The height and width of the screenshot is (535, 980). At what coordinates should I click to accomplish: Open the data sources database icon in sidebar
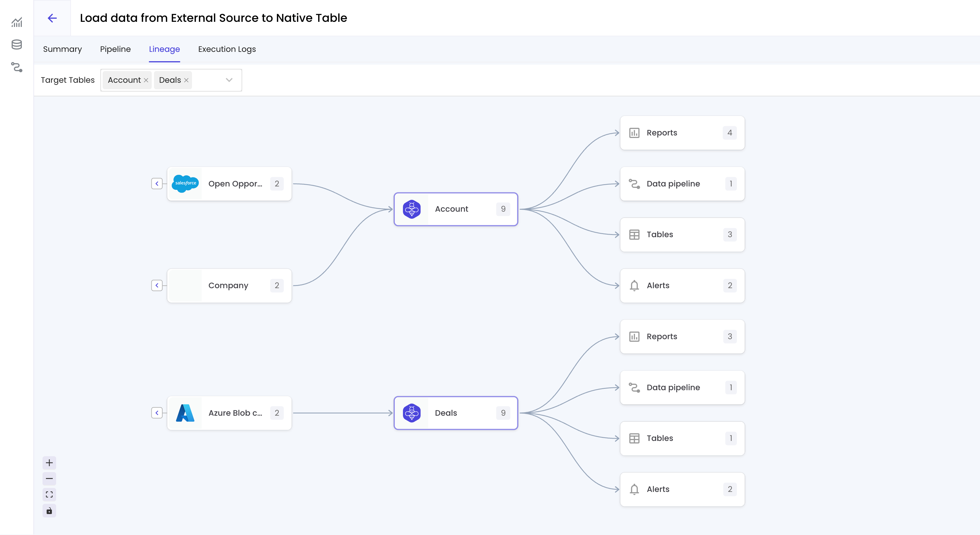coord(17,45)
